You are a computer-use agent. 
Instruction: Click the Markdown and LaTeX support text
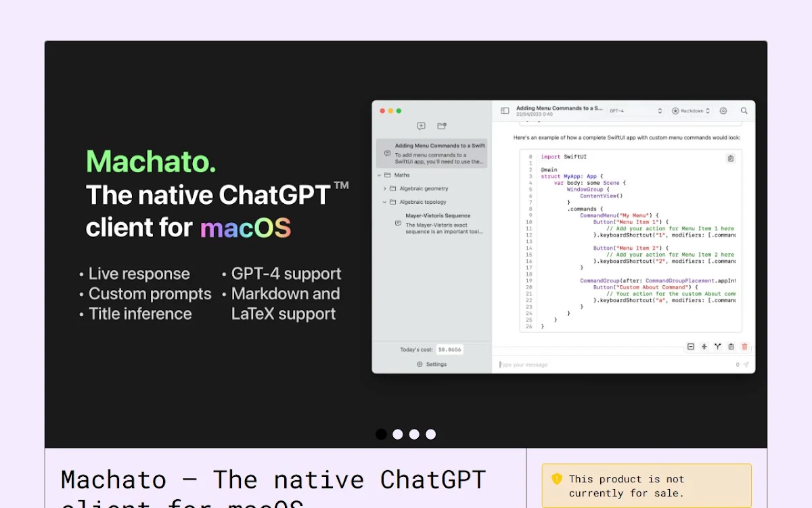pos(286,303)
